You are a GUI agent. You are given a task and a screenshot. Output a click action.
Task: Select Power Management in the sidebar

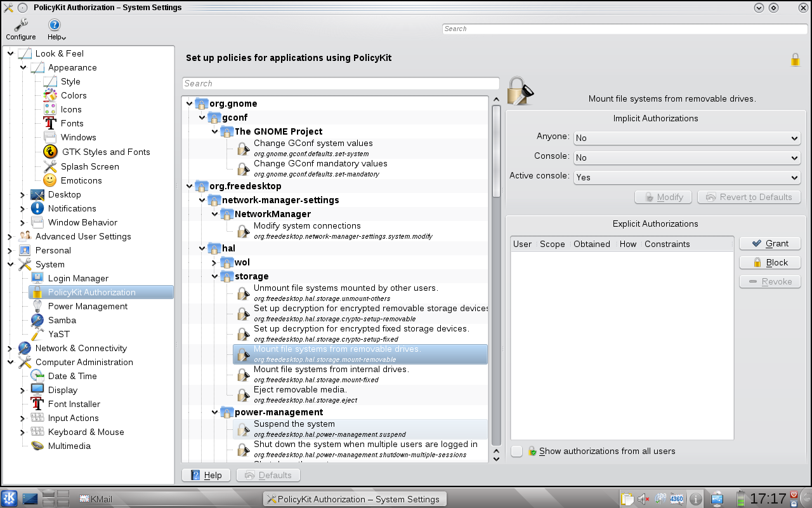pyautogui.click(x=88, y=306)
